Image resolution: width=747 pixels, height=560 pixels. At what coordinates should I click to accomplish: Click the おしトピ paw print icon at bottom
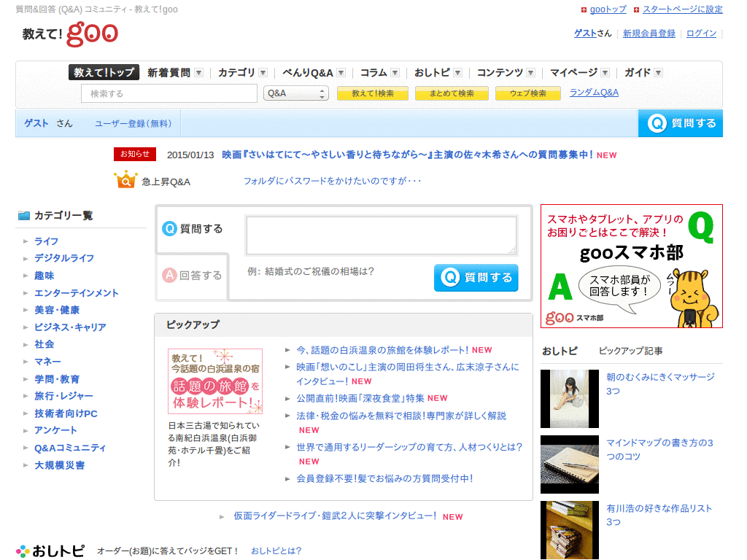pyautogui.click(x=23, y=551)
